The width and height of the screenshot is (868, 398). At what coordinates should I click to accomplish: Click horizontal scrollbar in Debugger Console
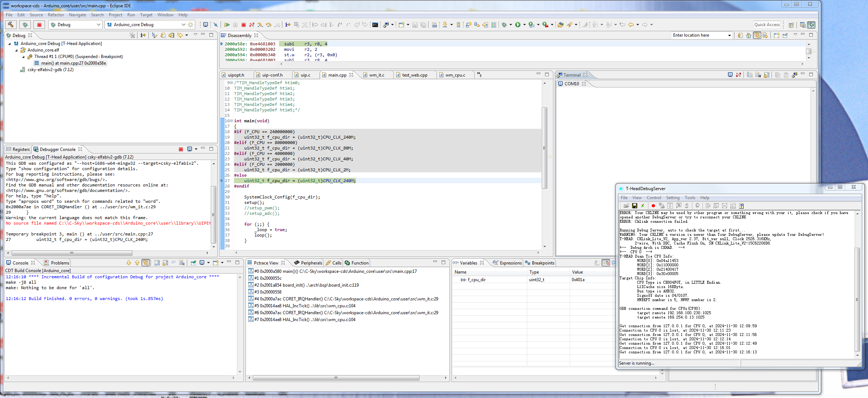click(x=72, y=253)
